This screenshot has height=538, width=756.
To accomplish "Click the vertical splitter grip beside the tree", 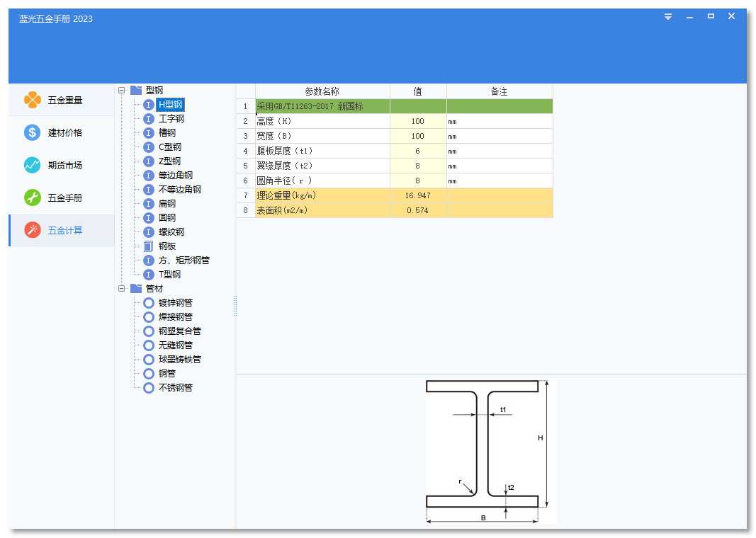I will [x=235, y=306].
